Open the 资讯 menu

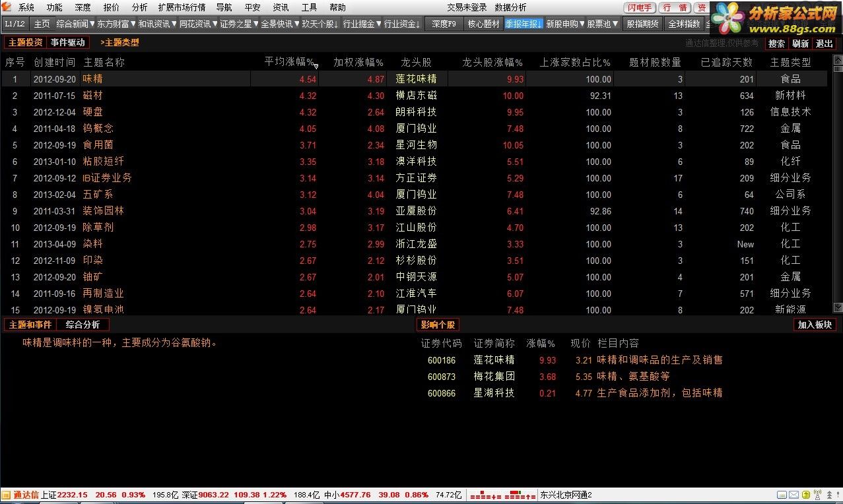(281, 7)
